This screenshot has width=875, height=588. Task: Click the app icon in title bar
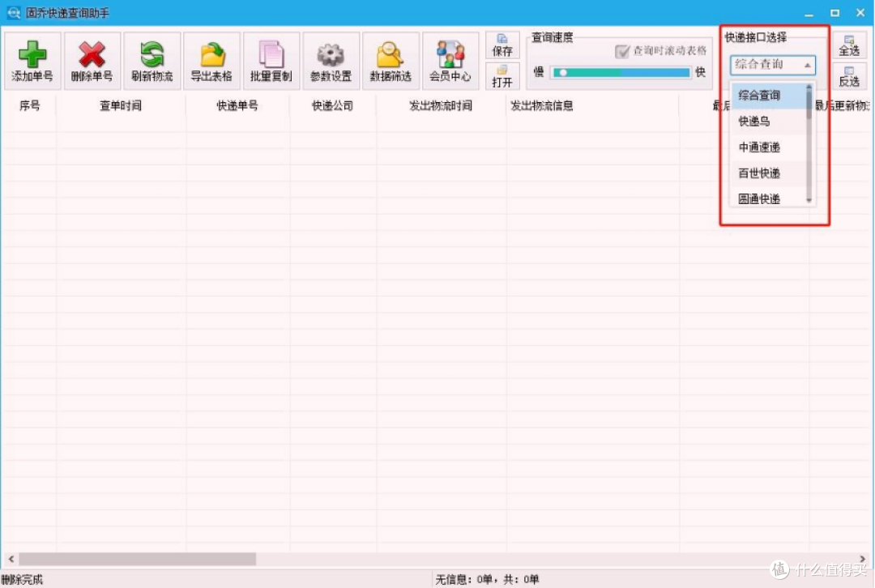coord(14,12)
